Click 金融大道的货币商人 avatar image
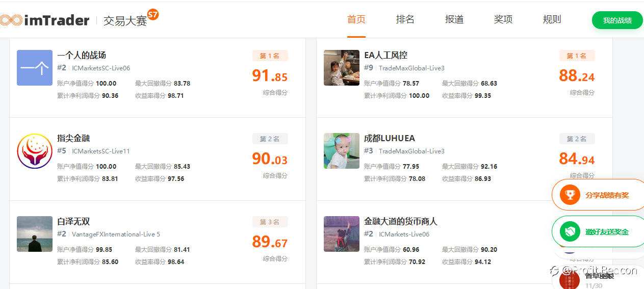The image size is (644, 289). pyautogui.click(x=342, y=234)
